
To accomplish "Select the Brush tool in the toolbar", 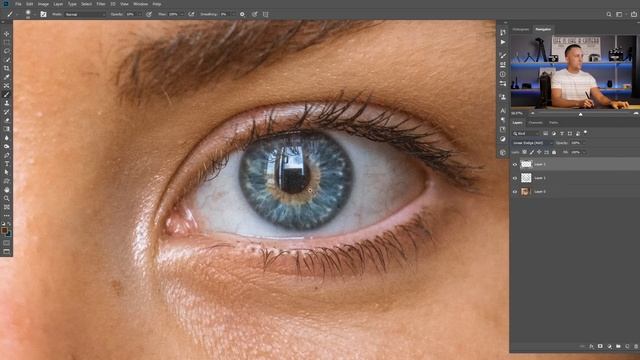I will point(7,94).
